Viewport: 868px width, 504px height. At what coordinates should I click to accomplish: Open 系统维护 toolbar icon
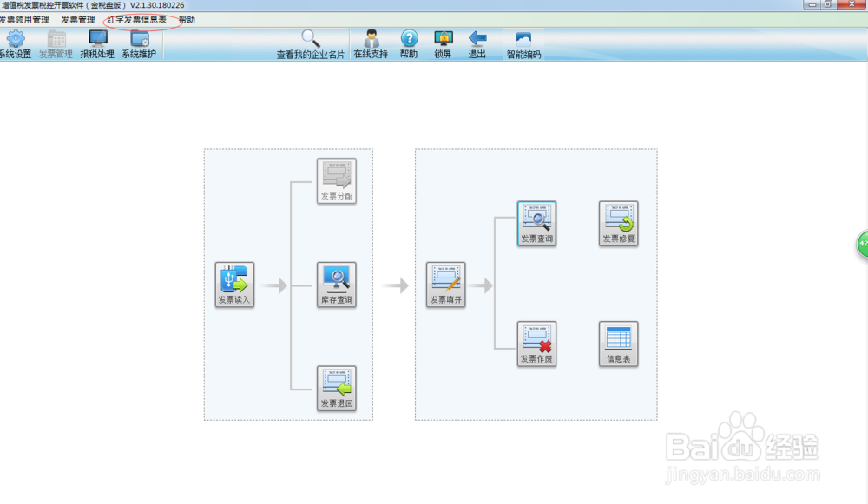coord(139,44)
